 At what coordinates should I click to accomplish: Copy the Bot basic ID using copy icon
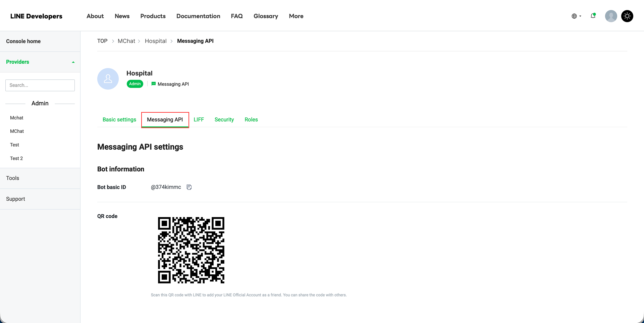coord(189,187)
